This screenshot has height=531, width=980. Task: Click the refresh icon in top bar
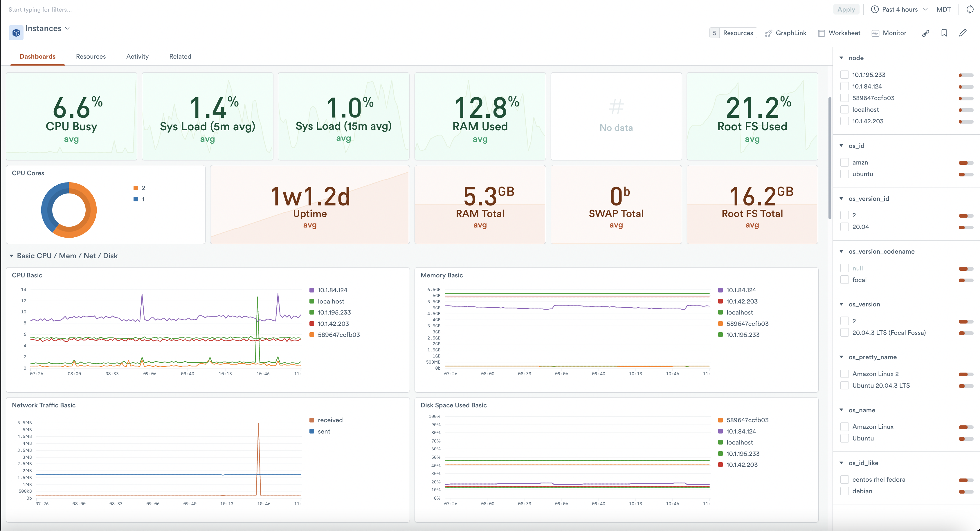pos(970,10)
